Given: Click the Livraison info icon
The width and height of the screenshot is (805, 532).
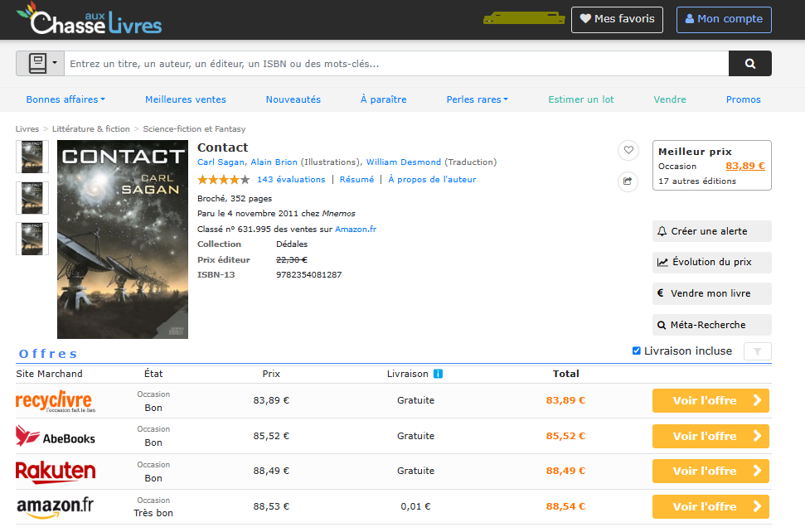Looking at the screenshot, I should click(438, 374).
